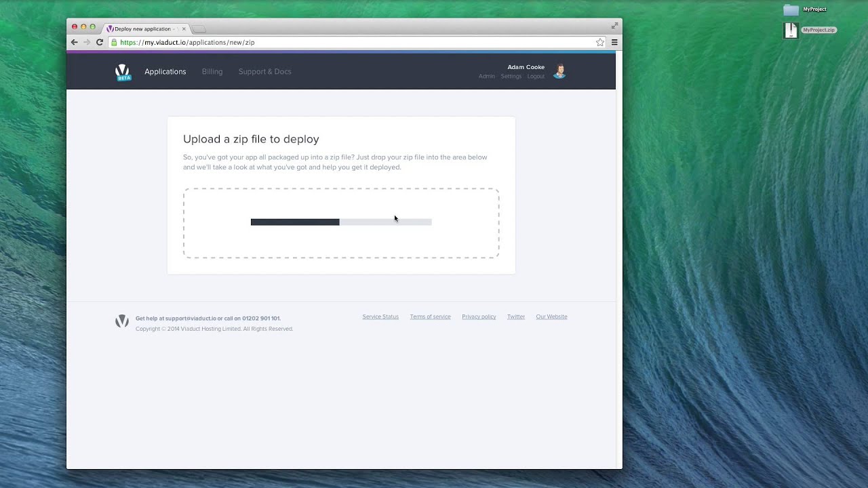
Task: Click the footer 'Get help at support@viaduct.io' text
Action: [x=208, y=319]
